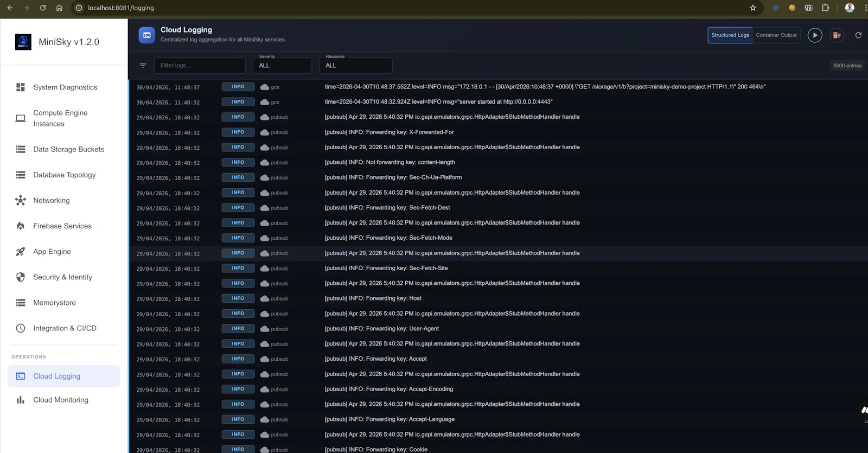Select 'Forwarding key: Sec-Fetch-Mode' log entry
The height and width of the screenshot is (453, 868).
(388, 238)
